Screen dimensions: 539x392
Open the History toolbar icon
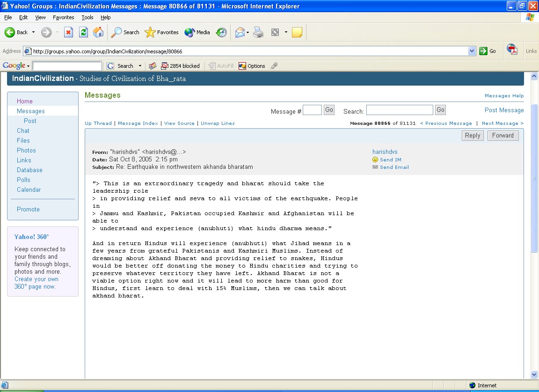pos(222,32)
